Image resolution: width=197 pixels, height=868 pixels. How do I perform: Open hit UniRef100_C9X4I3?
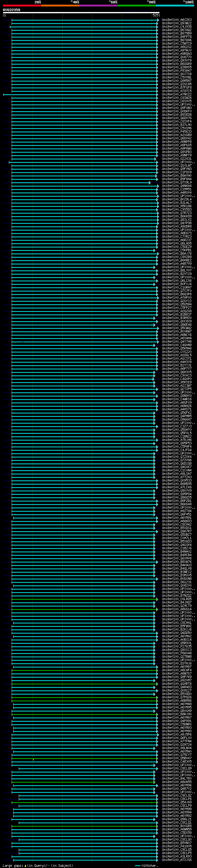[x=177, y=375]
